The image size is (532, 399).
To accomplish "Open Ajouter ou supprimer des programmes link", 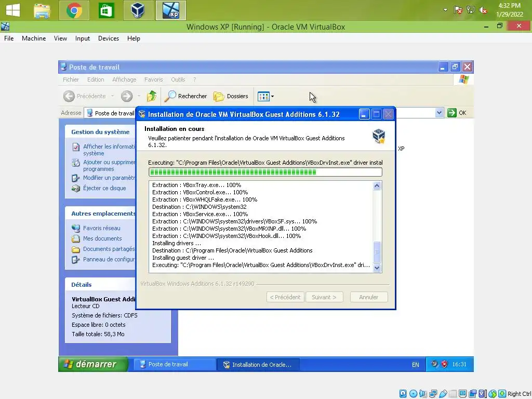I will point(109,166).
